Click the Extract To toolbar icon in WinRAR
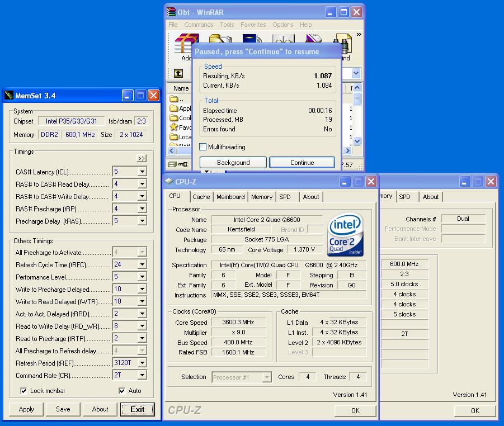 (x=220, y=39)
